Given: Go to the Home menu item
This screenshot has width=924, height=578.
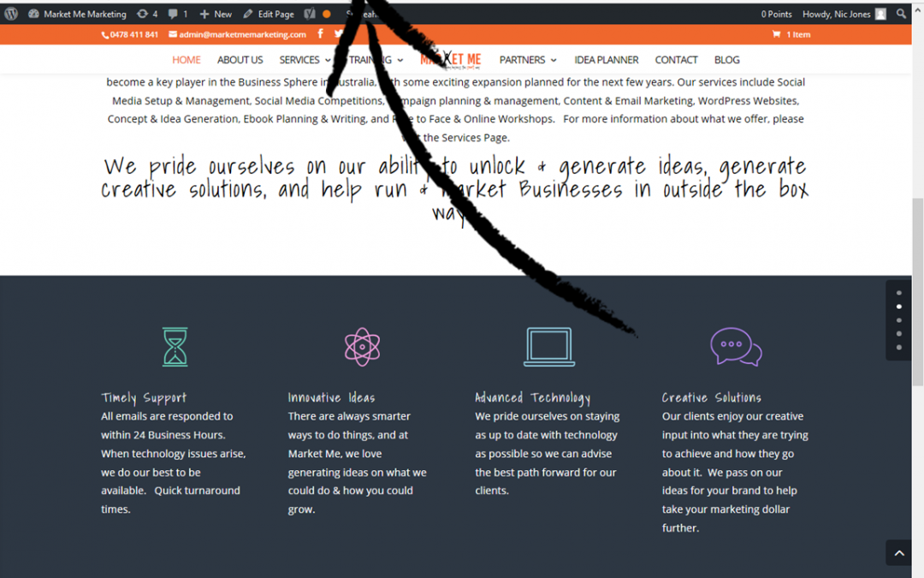Looking at the screenshot, I should 187,60.
